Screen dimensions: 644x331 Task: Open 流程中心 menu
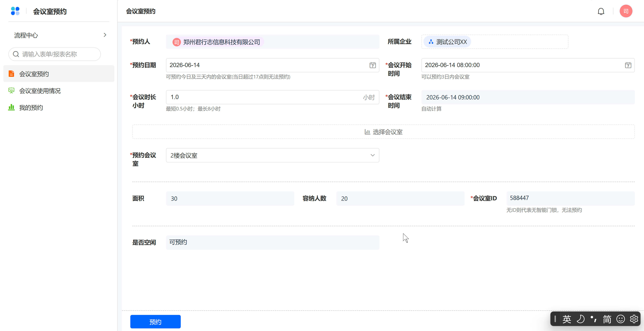[59, 35]
